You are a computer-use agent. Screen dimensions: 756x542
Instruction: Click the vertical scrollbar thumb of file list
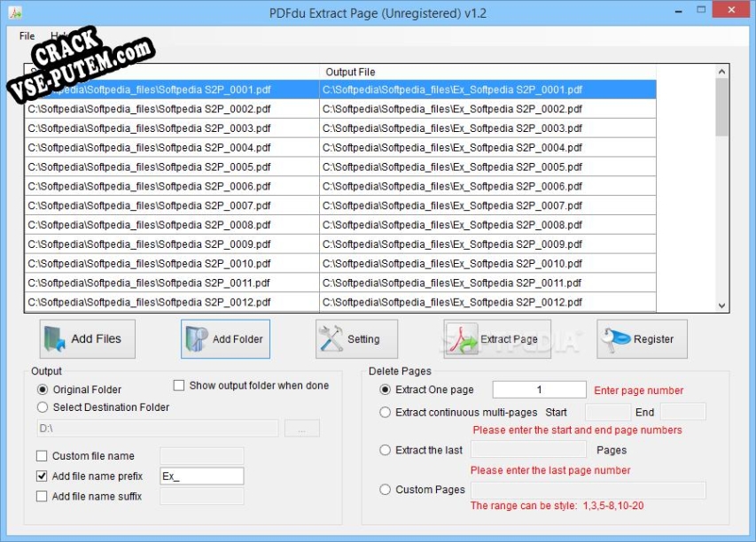coord(721,107)
